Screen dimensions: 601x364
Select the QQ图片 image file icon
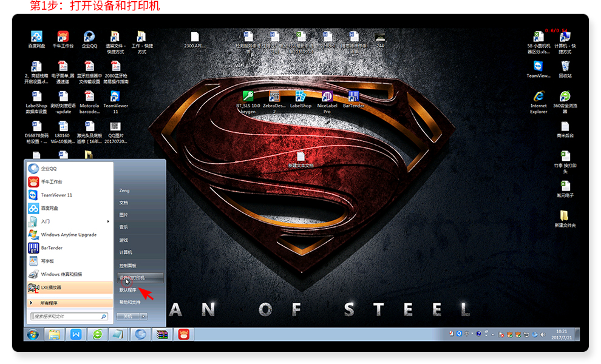tap(115, 133)
